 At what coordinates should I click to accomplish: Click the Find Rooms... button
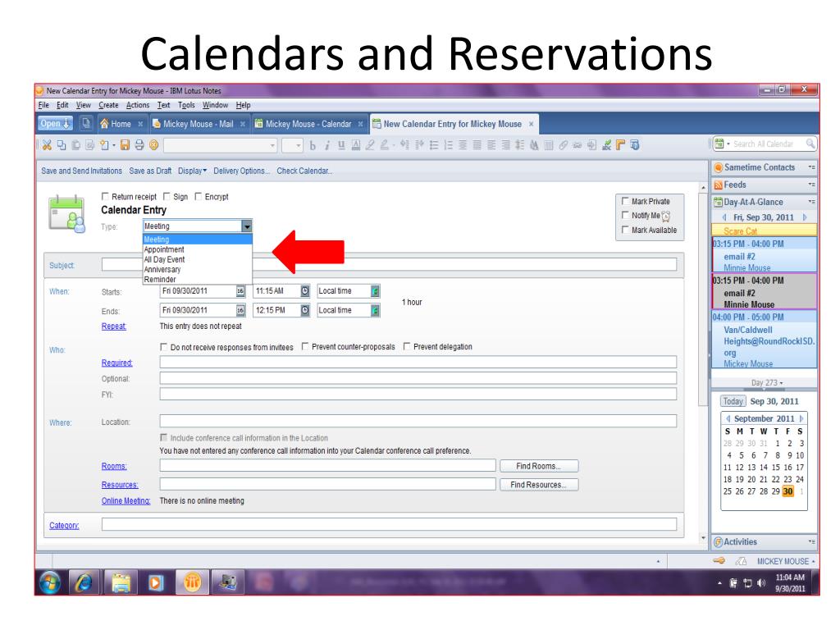[x=539, y=466]
